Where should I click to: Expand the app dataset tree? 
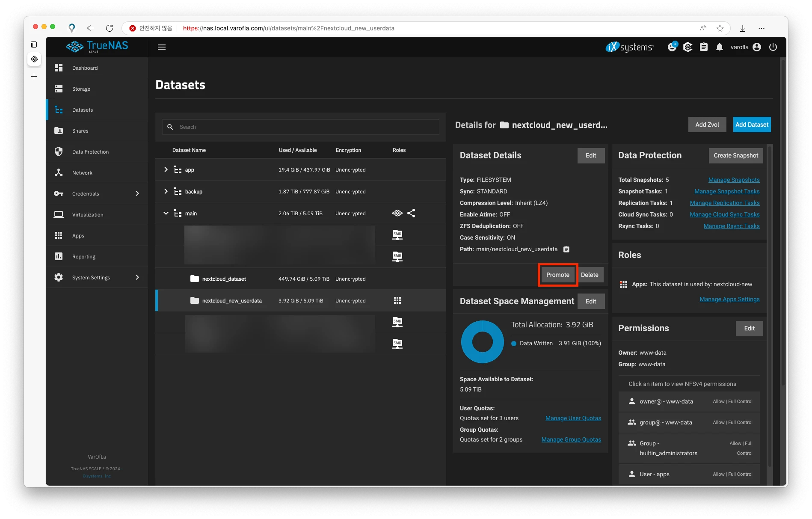[x=166, y=170]
